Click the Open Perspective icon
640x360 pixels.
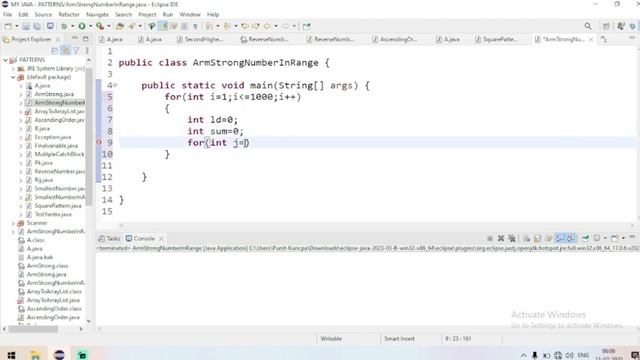tap(606, 26)
